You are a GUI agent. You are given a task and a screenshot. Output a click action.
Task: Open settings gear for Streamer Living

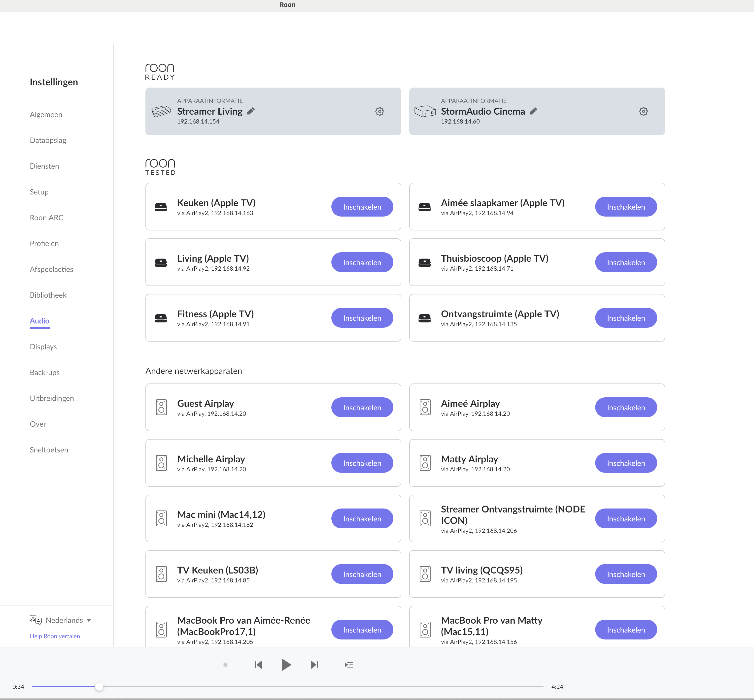pyautogui.click(x=379, y=111)
